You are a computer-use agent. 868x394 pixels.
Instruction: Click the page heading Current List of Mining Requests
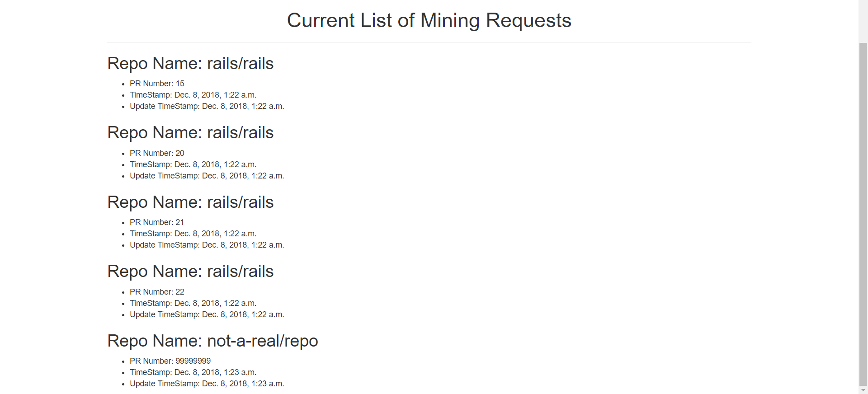coord(429,21)
